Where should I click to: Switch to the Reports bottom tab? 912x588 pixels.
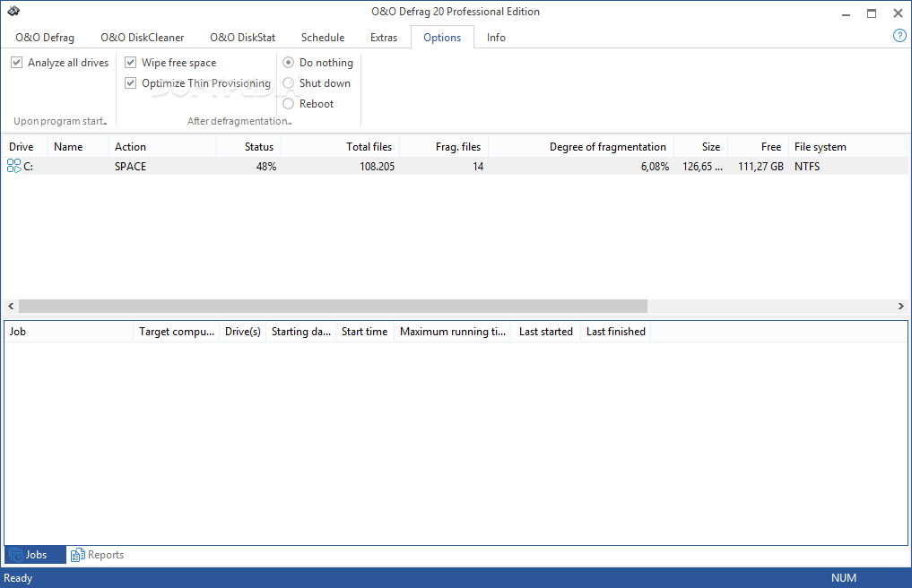pos(97,555)
